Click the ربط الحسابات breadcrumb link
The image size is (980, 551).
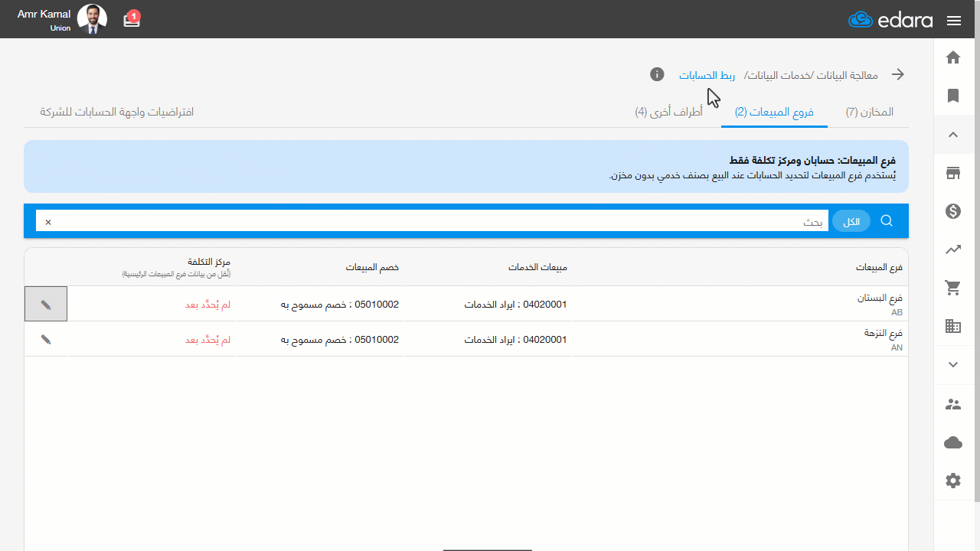[x=707, y=75]
